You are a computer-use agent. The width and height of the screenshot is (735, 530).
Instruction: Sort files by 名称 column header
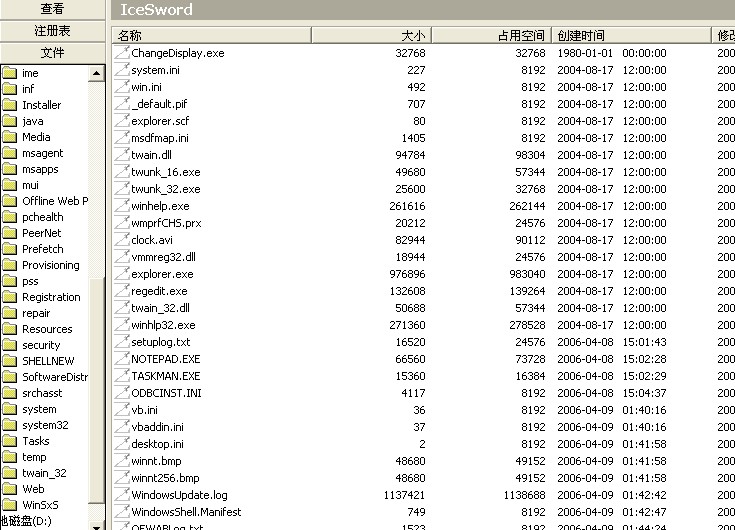(212, 35)
